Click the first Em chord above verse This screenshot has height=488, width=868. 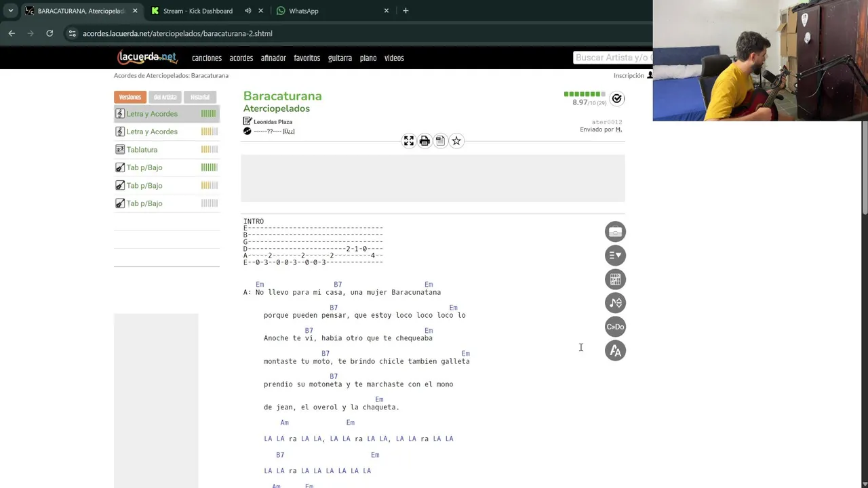point(260,285)
